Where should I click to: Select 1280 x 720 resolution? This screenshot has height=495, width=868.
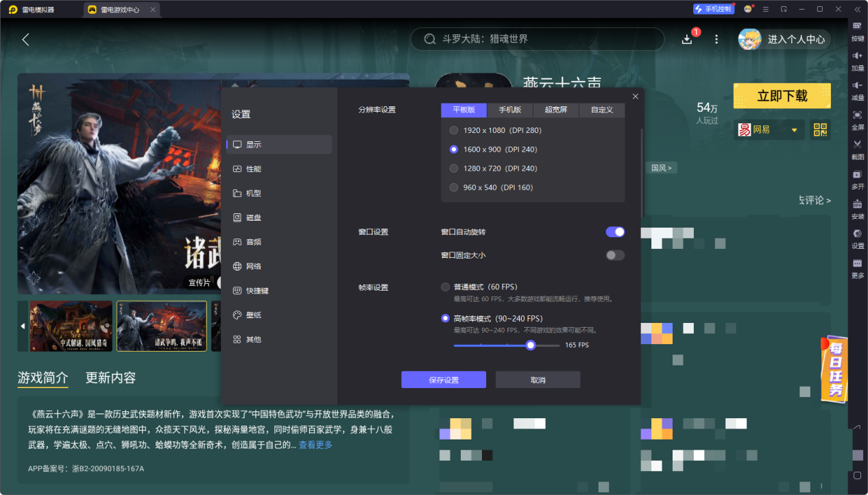click(x=453, y=169)
